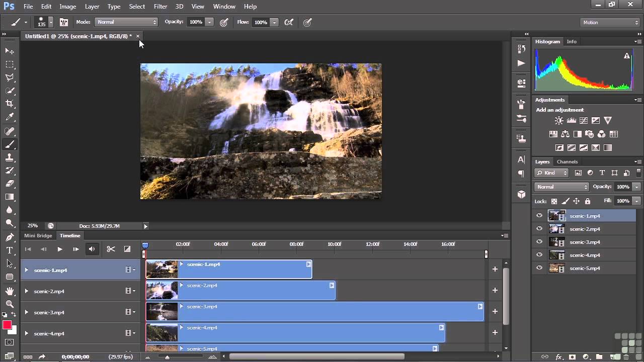Select the Clone Stamp tool
The width and height of the screenshot is (644, 362).
tap(10, 157)
